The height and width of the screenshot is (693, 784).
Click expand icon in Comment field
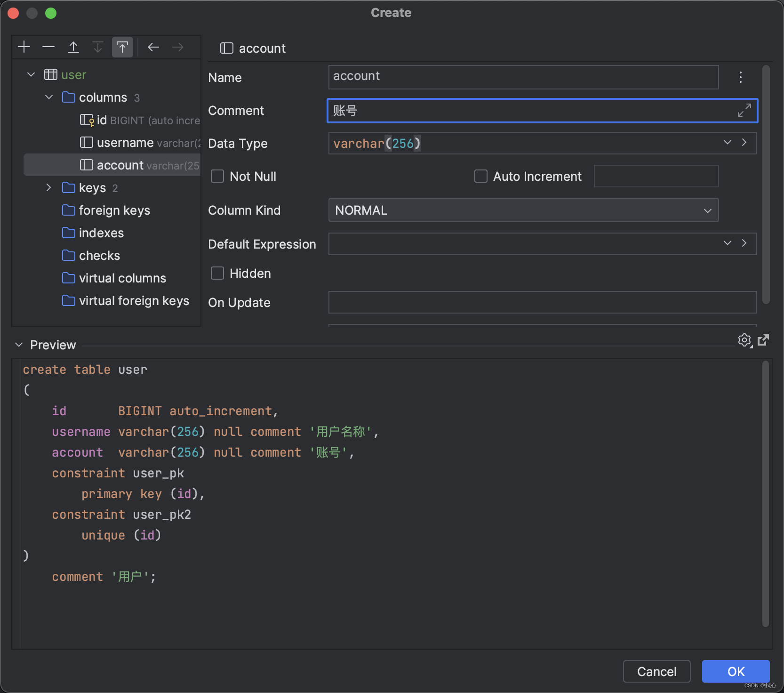point(744,111)
